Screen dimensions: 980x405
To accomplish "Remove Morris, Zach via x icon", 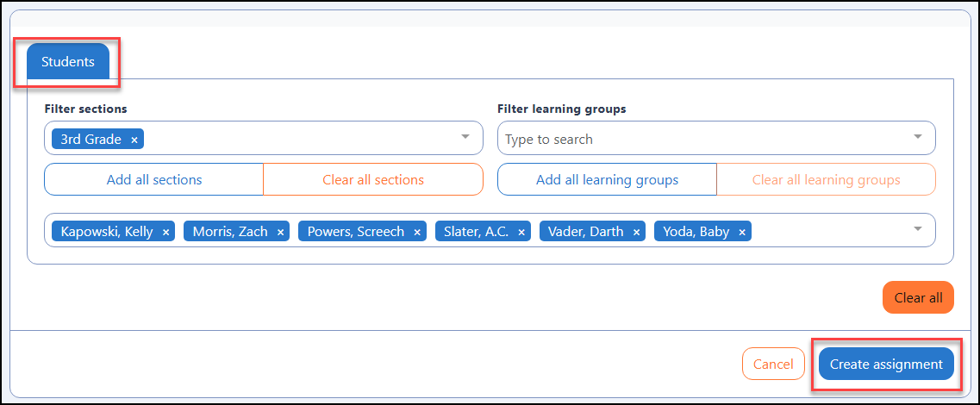I will coord(281,232).
